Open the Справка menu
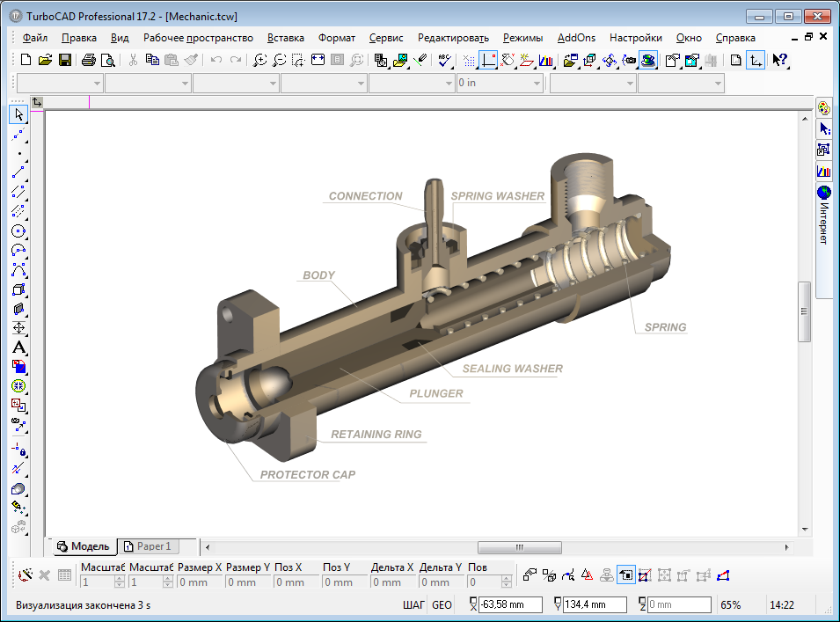Screen dimensions: 840x622 [734, 38]
